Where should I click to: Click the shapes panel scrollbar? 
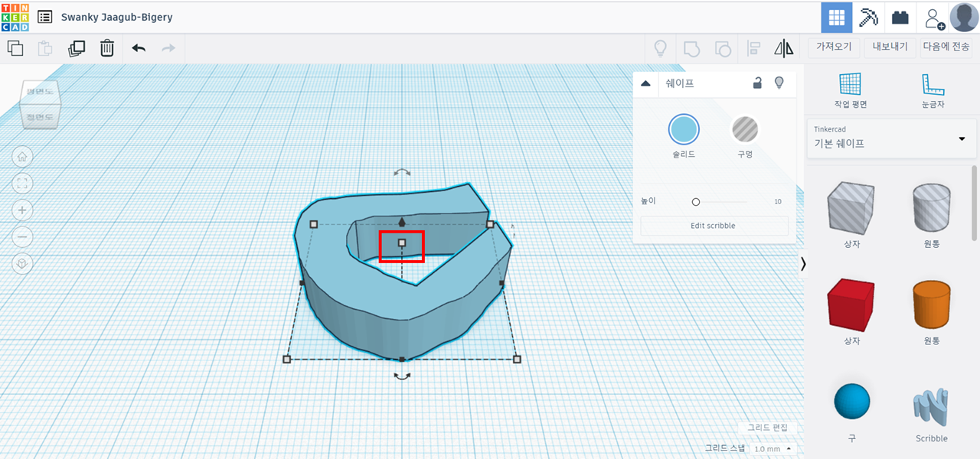click(975, 203)
